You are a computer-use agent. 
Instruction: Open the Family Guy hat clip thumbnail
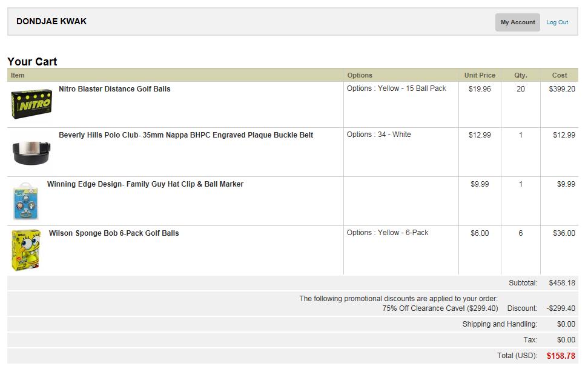26,201
